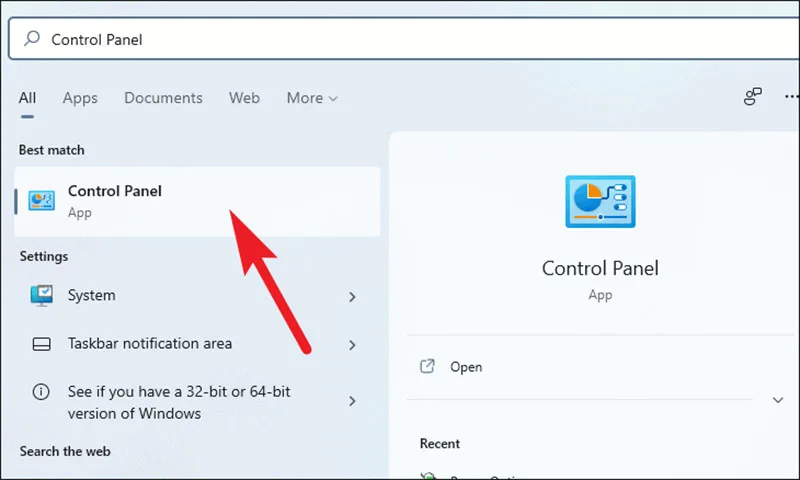The image size is (800, 480).
Task: Open the three-dot options menu
Action: coord(792,96)
